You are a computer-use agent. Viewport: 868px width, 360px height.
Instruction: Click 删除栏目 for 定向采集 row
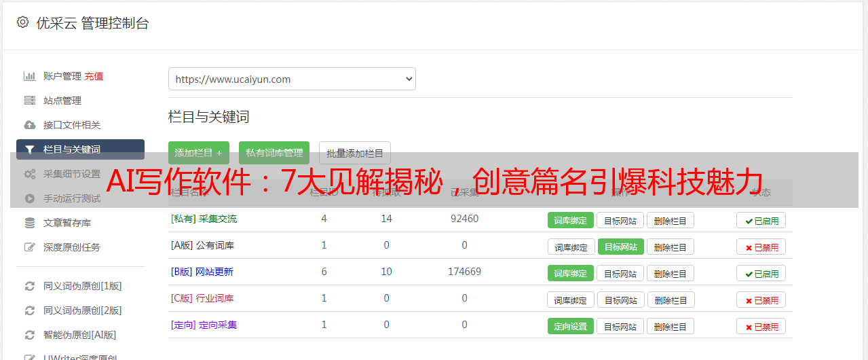671,326
